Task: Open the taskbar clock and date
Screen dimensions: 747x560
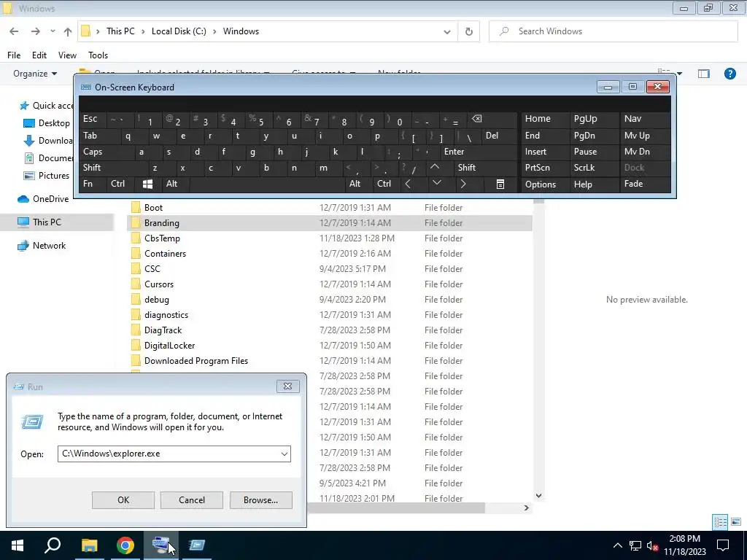Action: [684, 545]
